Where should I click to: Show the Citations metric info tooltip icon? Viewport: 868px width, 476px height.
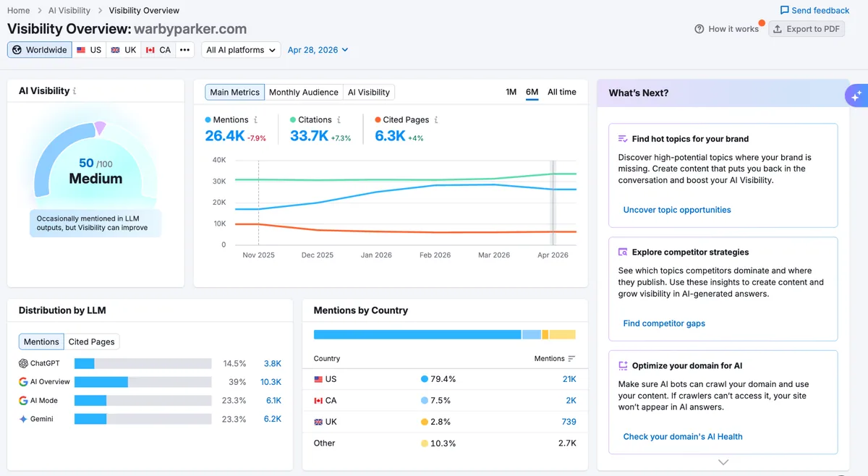(x=339, y=120)
